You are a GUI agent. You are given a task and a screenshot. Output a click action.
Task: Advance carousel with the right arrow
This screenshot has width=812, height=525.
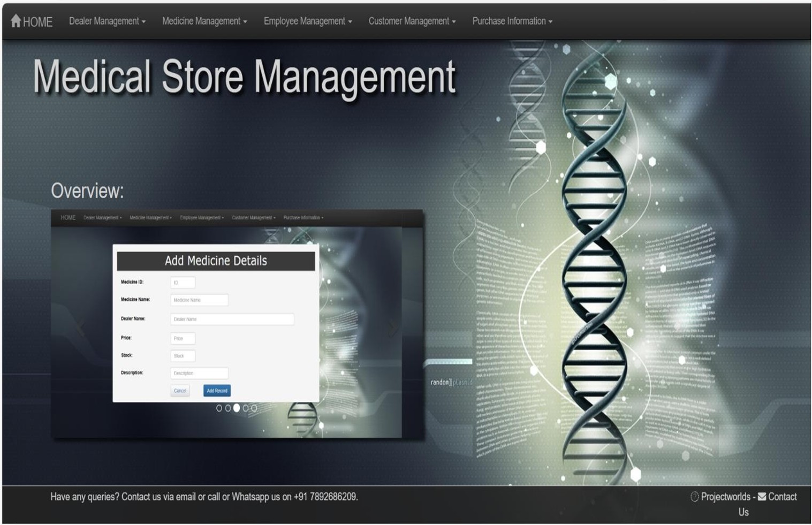pyautogui.click(x=392, y=328)
